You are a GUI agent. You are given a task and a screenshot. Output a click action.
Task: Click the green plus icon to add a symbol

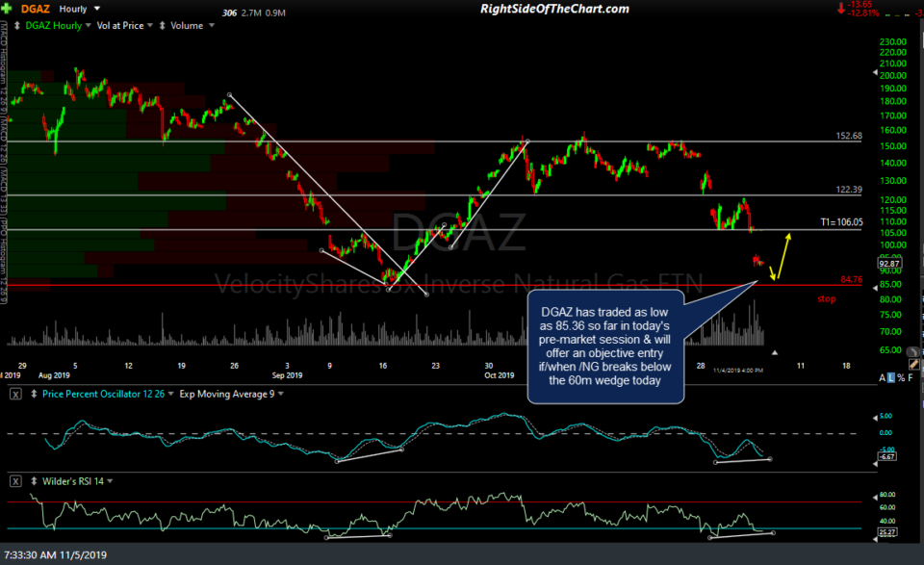pyautogui.click(x=5, y=8)
